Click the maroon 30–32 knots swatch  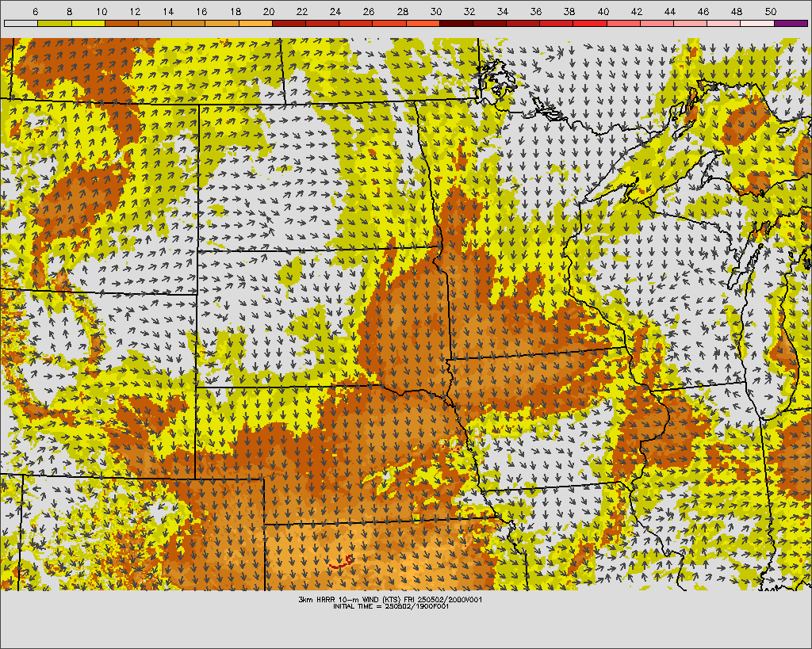pos(456,23)
